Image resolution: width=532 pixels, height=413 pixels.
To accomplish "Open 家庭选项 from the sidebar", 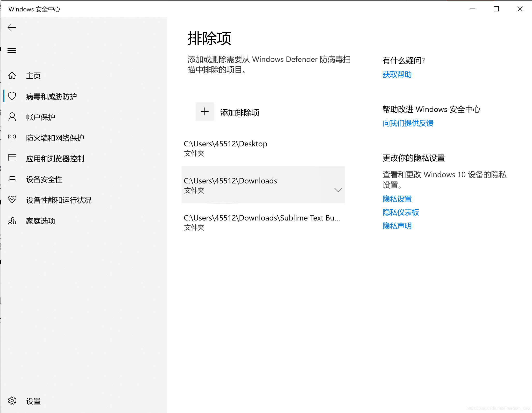I will [84, 221].
